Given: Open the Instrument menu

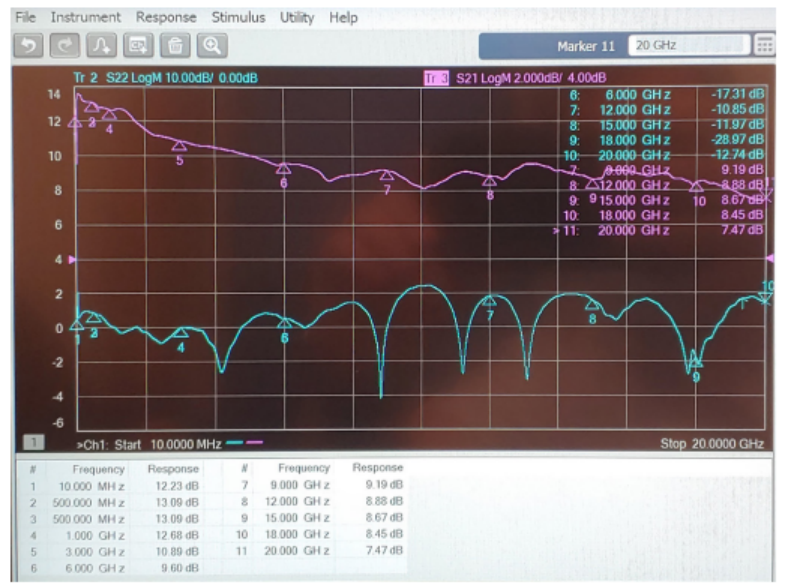Looking at the screenshot, I should click(x=85, y=17).
